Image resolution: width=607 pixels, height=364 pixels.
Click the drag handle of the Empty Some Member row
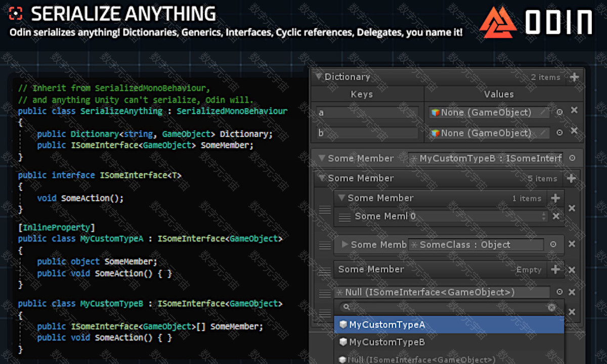click(x=325, y=272)
